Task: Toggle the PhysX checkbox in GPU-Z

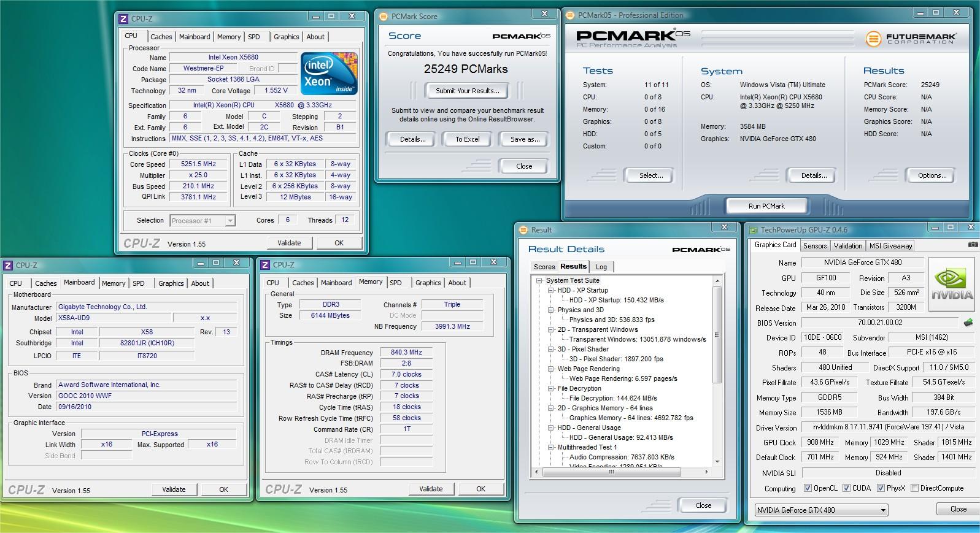Action: pos(881,488)
